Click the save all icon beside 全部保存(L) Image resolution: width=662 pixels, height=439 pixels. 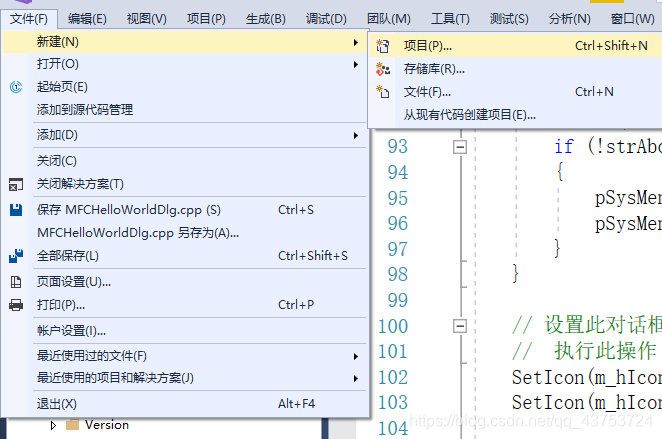[16, 256]
